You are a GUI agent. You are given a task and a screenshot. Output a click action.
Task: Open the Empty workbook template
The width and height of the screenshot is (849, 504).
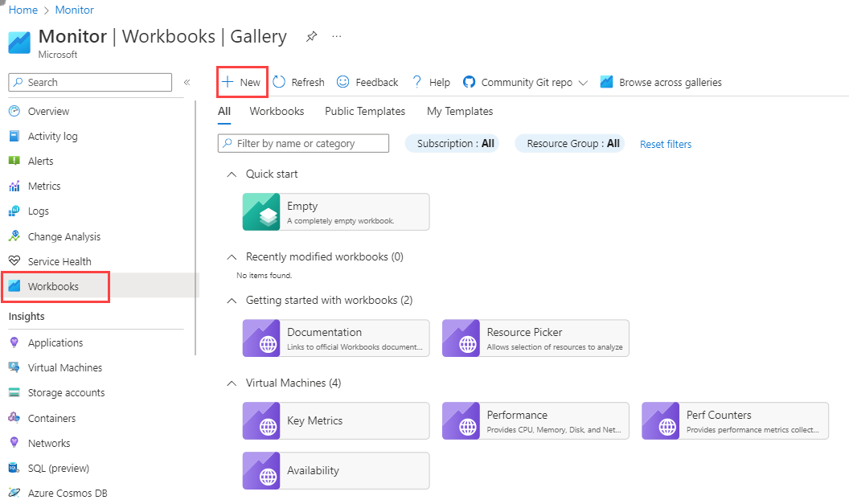(336, 212)
